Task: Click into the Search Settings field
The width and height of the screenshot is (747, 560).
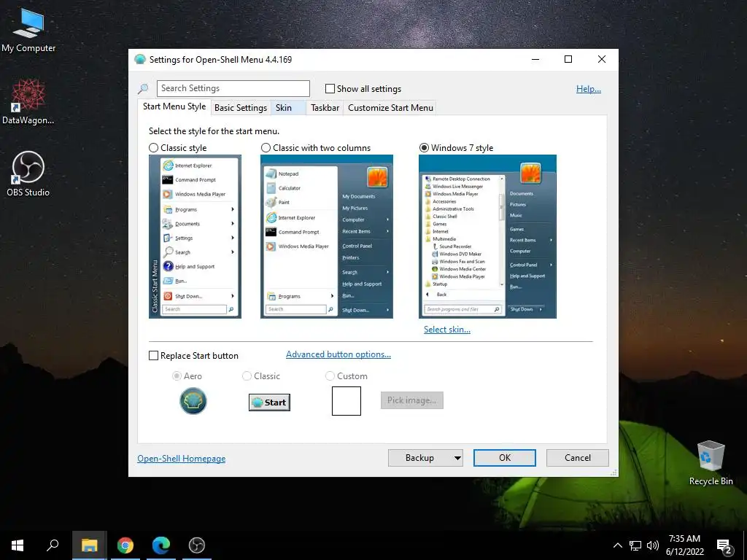Action: [233, 88]
